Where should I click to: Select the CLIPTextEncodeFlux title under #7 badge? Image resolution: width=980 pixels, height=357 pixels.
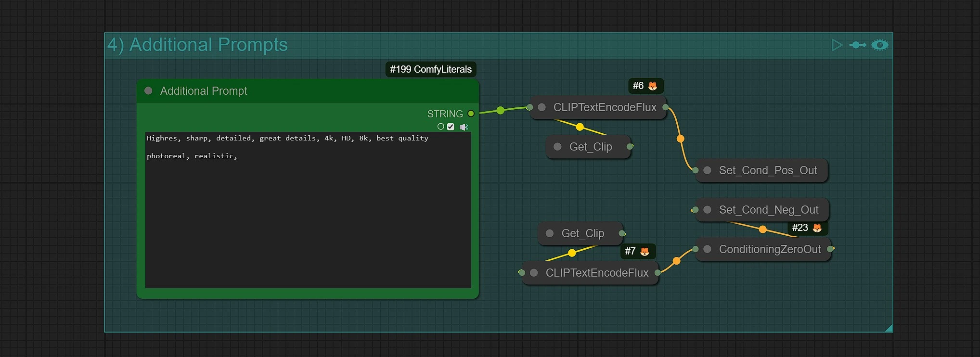[x=597, y=273]
